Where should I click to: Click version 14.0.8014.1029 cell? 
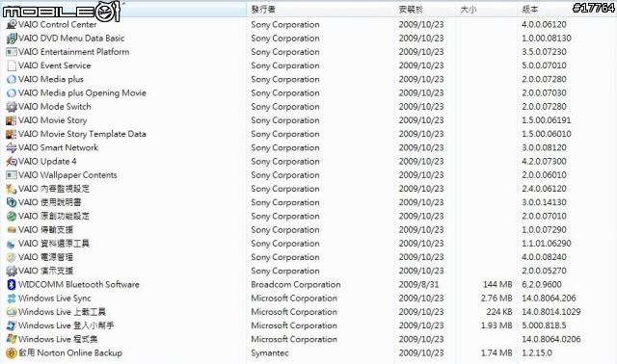tap(551, 312)
